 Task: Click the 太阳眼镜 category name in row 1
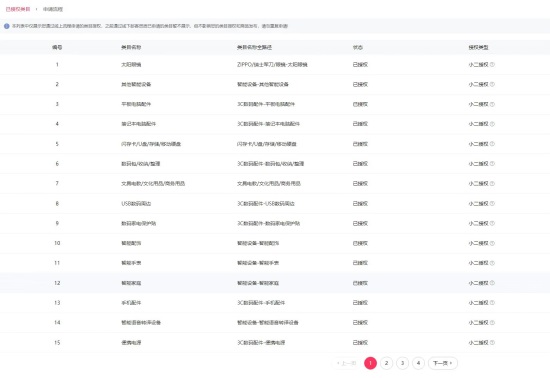pyautogui.click(x=131, y=65)
